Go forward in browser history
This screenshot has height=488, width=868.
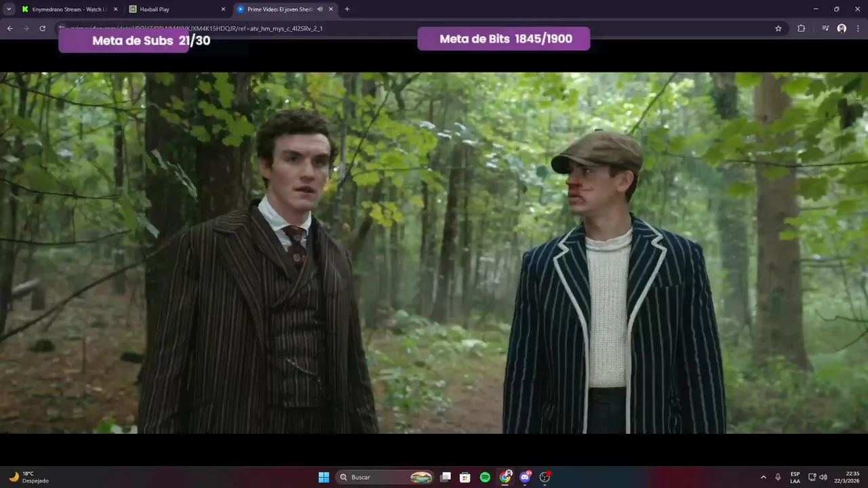[26, 28]
